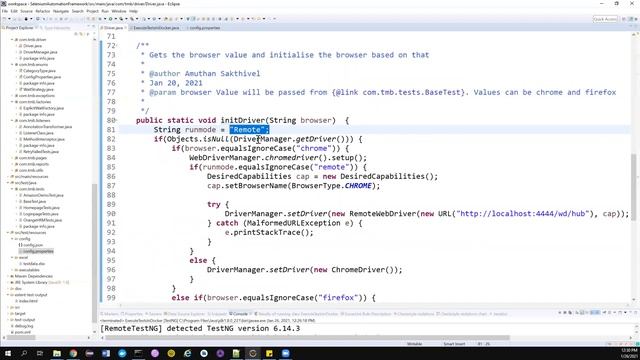
Task: Select the Console view tab
Action: pyautogui.click(x=240, y=314)
